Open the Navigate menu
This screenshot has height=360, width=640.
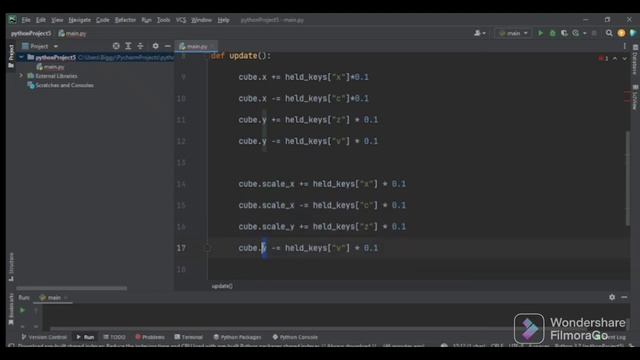pyautogui.click(x=80, y=20)
